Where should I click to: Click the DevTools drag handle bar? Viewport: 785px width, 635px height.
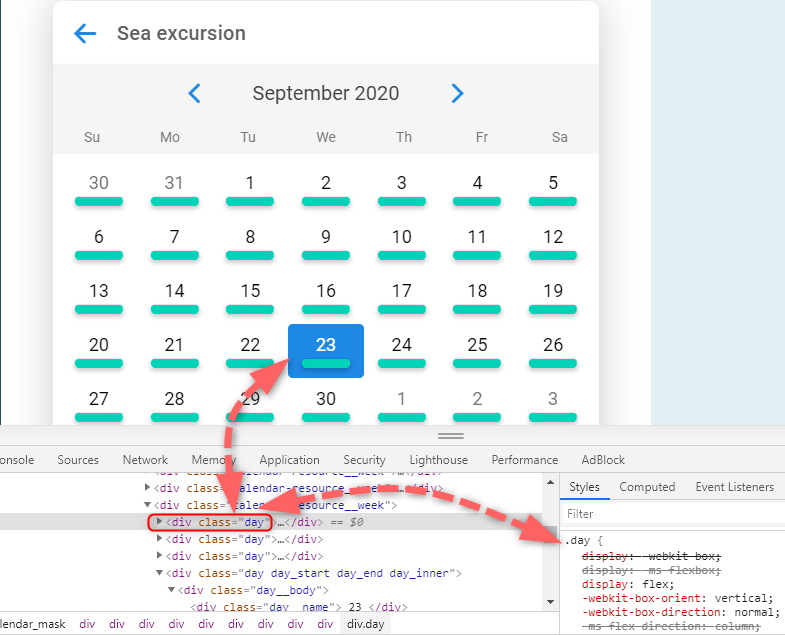tap(451, 436)
